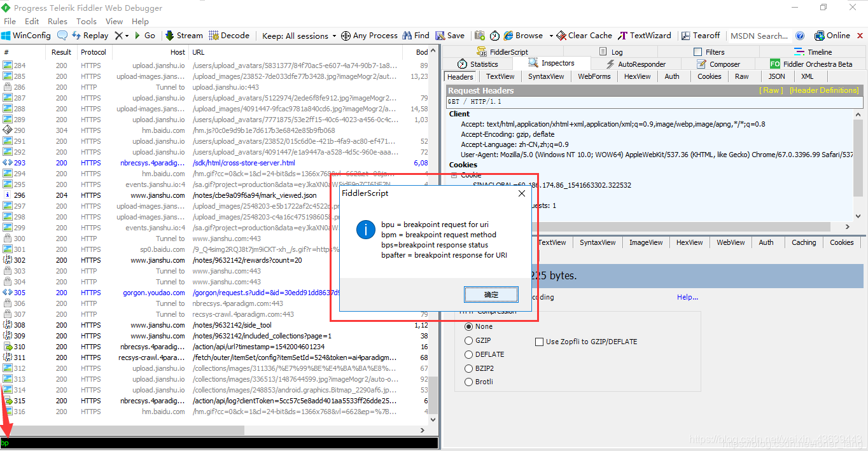
Task: Click the timer stopwatch toolbar icon
Action: 494,36
